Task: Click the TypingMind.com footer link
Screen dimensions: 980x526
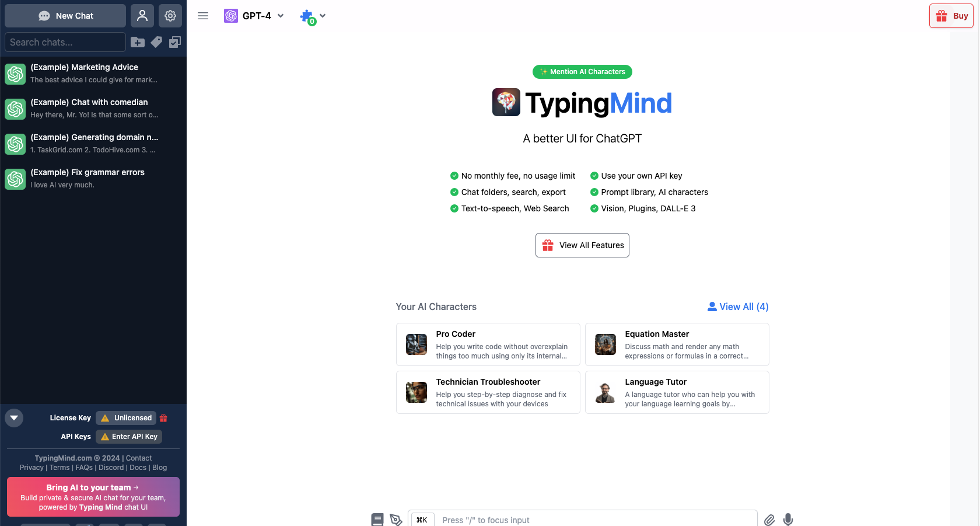Action: (63, 458)
